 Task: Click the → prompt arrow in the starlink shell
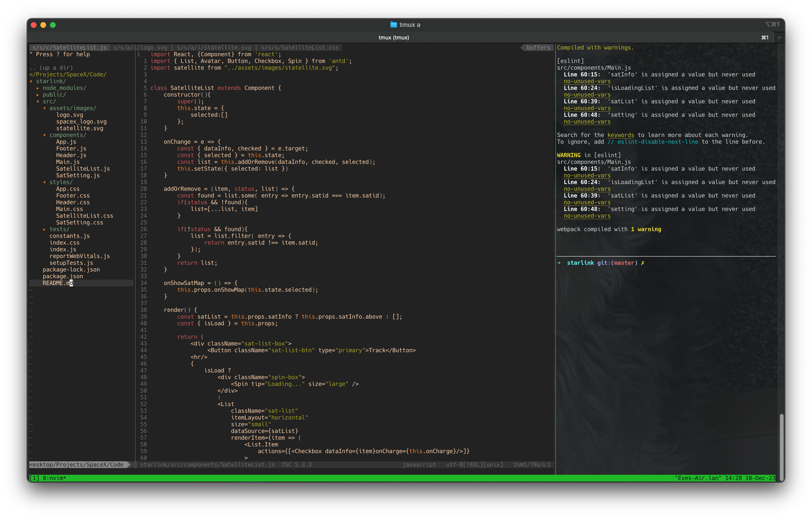559,263
